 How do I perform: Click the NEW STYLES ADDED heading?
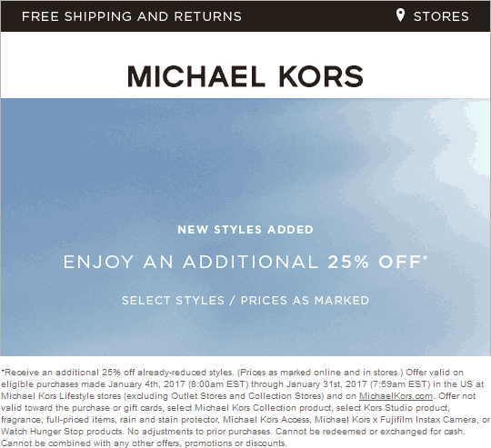[245, 230]
